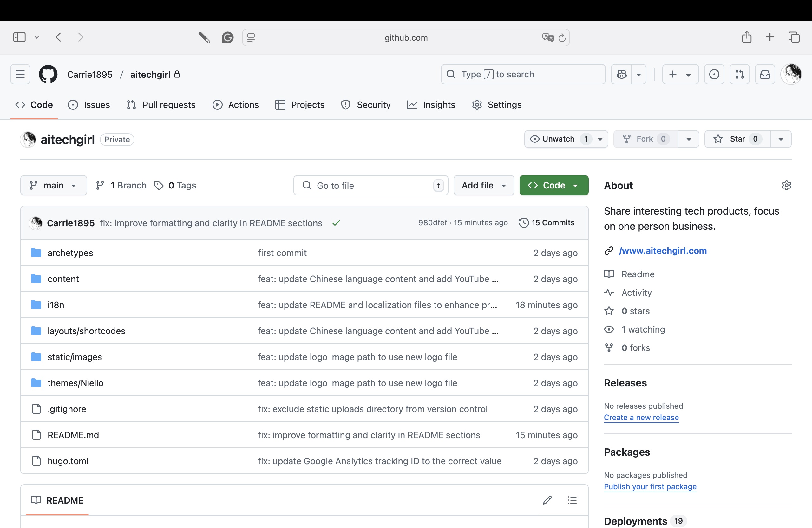Click Carrie1895 owner link in breadcrumb
The image size is (812, 528).
(x=90, y=74)
